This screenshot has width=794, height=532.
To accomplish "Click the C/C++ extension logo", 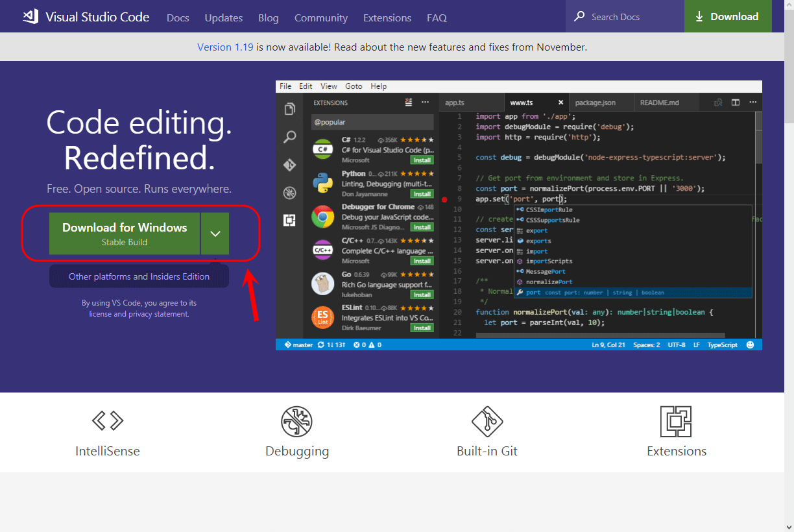I will point(323,250).
